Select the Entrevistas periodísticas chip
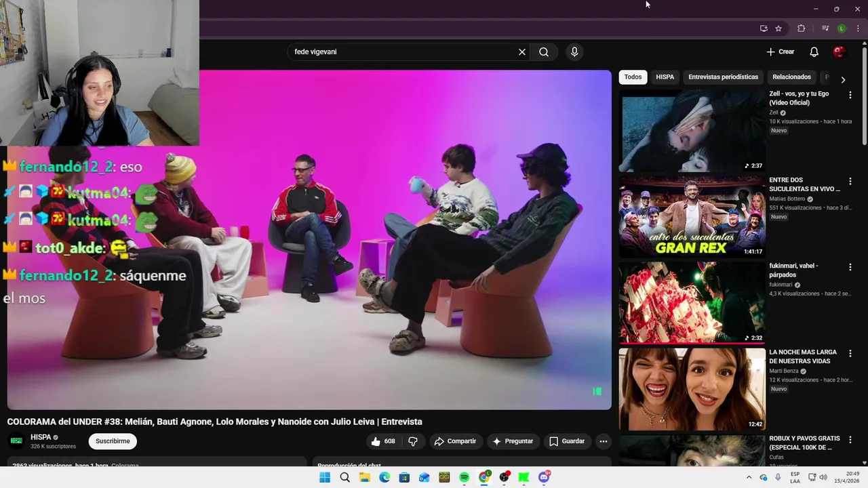The height and width of the screenshot is (488, 868). click(x=723, y=77)
